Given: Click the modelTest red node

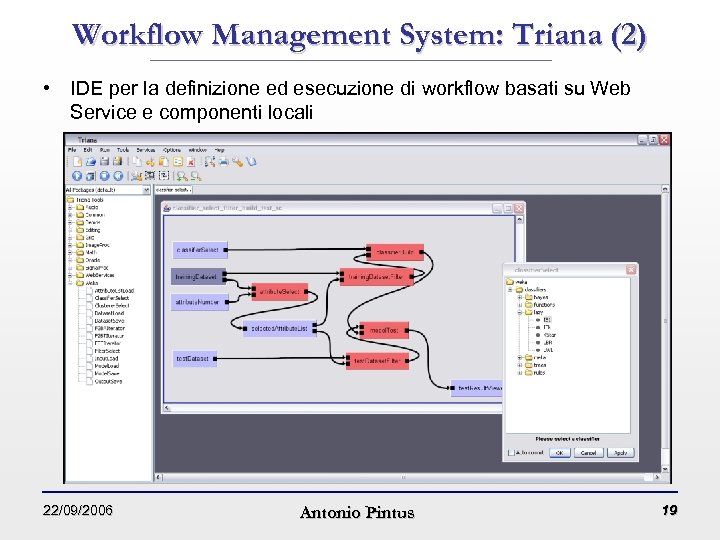Looking at the screenshot, I should pyautogui.click(x=383, y=330).
